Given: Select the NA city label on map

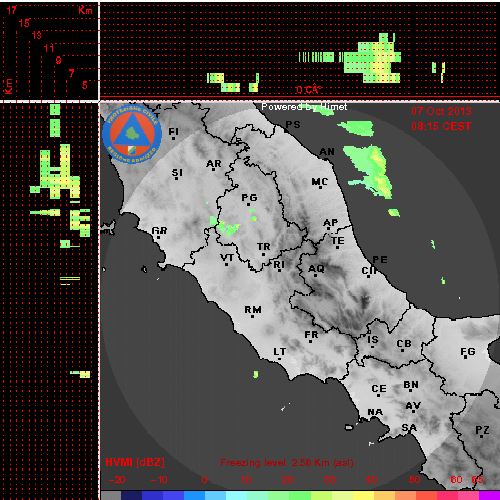Looking at the screenshot, I should coord(375,412).
